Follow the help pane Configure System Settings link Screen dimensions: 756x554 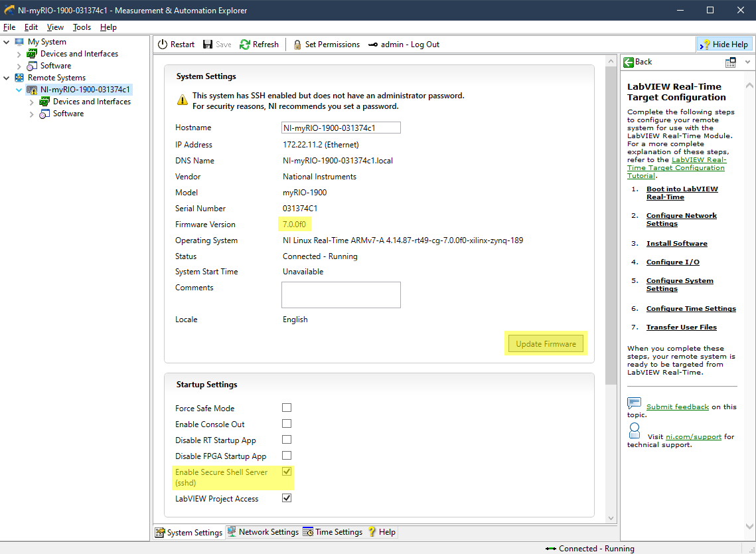tap(680, 285)
